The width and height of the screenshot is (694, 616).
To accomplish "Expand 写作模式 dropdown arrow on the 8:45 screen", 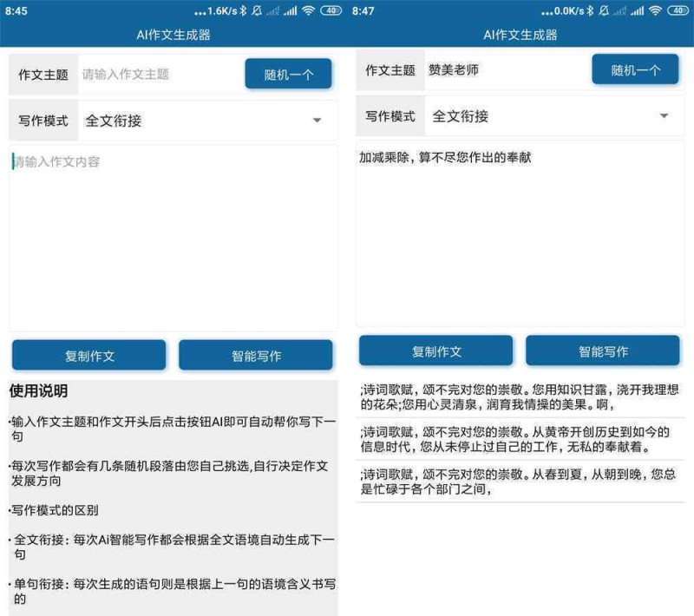I will (x=317, y=121).
